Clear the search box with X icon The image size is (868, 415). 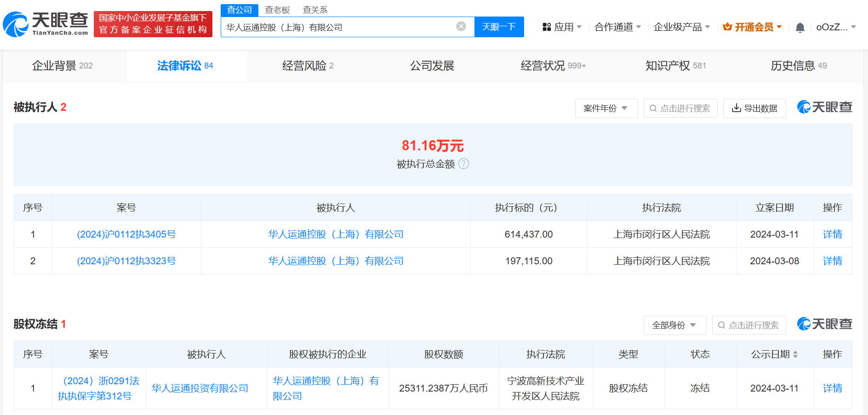[x=461, y=27]
